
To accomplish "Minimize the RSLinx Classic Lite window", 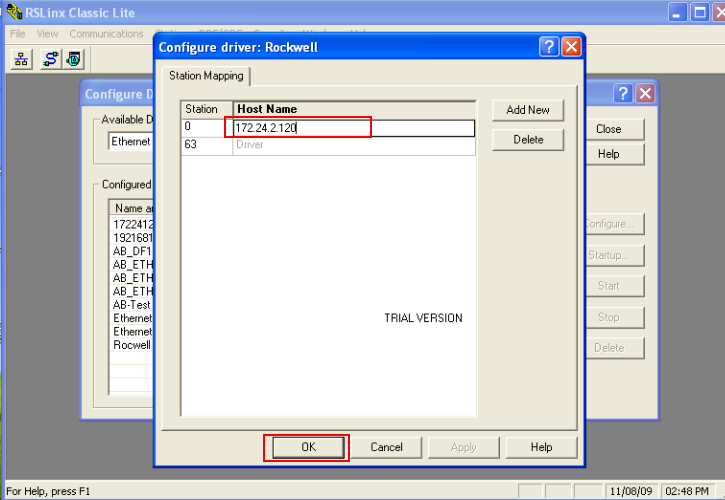I will [677, 12].
